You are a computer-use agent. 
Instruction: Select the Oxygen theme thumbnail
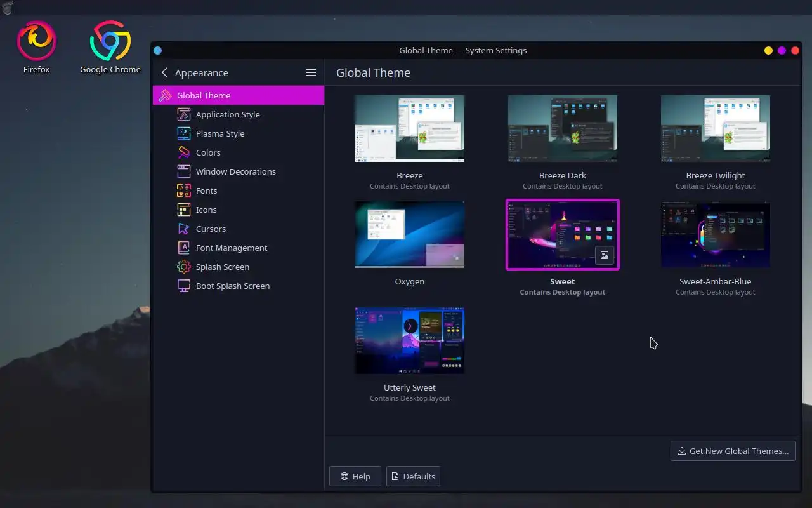(x=410, y=235)
